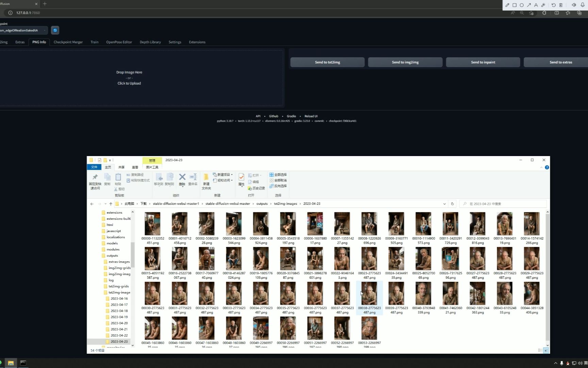Pick the arrow annotation tool
This screenshot has height=368, width=588.
[529, 5]
